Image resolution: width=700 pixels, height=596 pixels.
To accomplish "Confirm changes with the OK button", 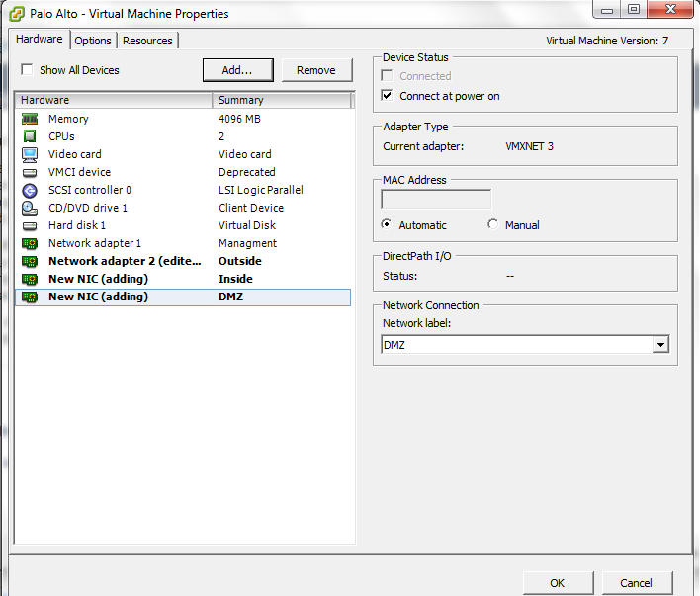I will click(558, 583).
